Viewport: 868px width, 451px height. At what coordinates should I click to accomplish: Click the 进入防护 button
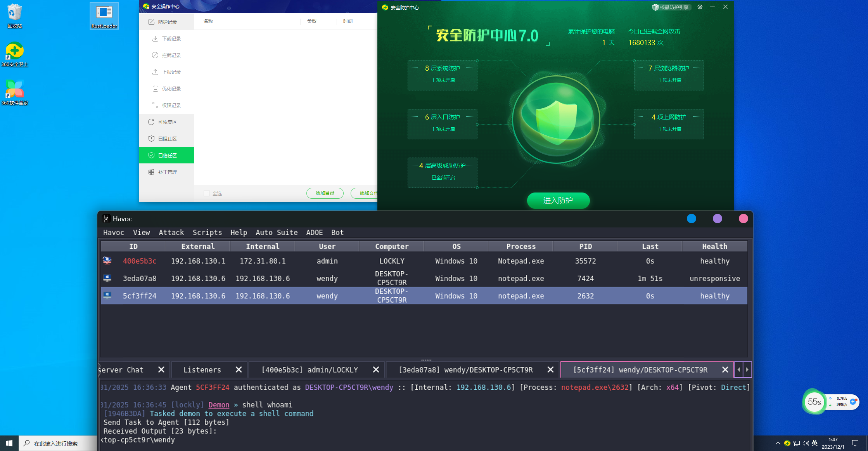tap(558, 200)
